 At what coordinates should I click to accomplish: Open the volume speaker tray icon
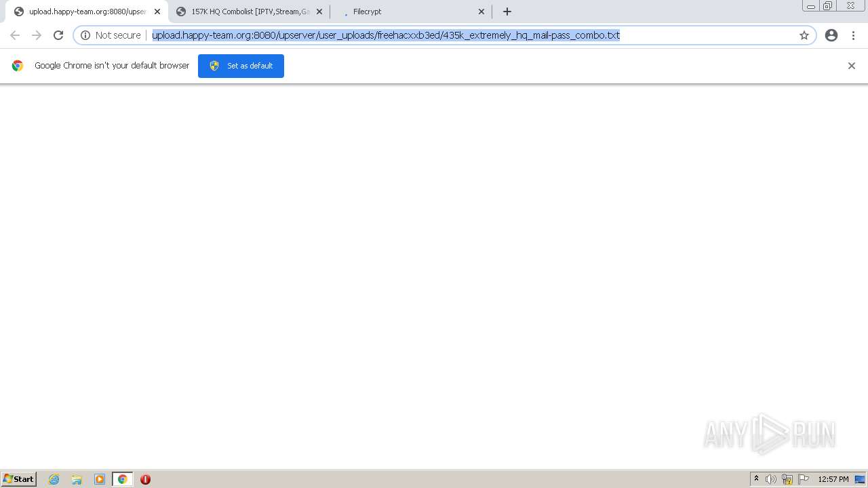pyautogui.click(x=771, y=479)
